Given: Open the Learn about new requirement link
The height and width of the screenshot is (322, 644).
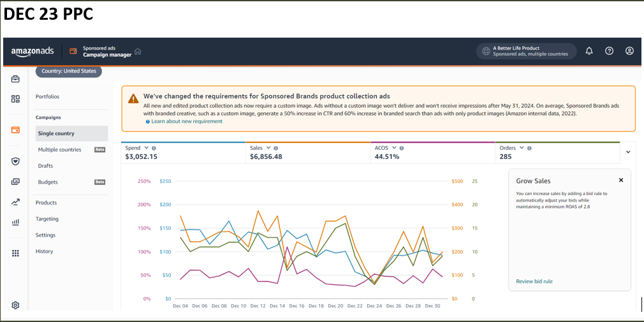Looking at the screenshot, I should [186, 121].
